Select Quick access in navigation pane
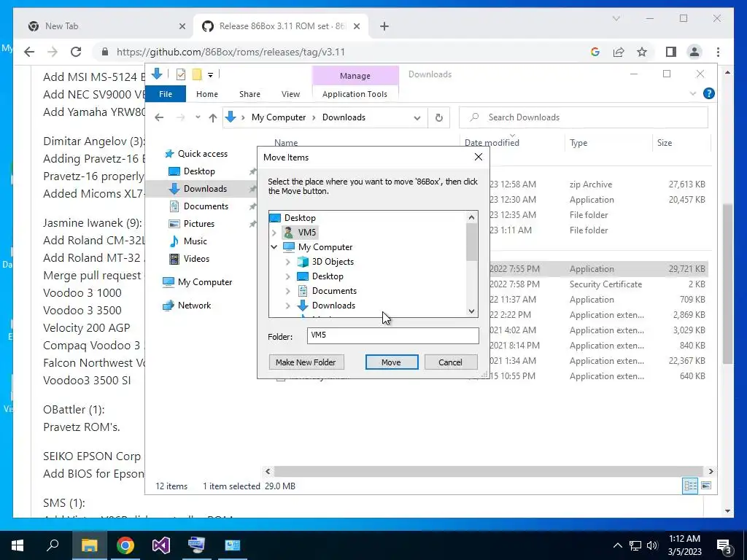747x560 pixels. click(x=197, y=153)
